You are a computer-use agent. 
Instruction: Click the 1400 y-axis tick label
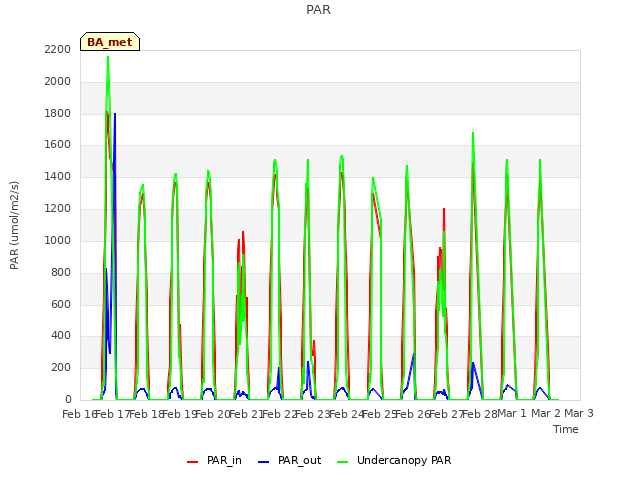(x=58, y=176)
